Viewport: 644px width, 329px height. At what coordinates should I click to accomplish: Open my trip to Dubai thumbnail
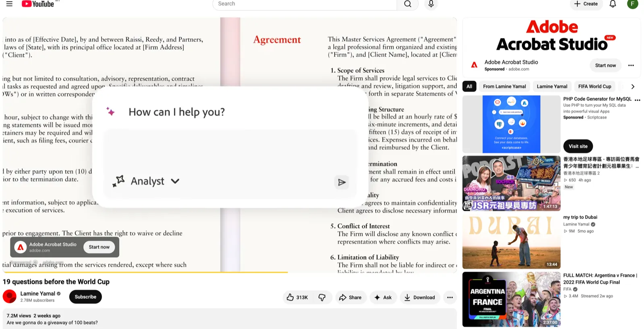(x=511, y=241)
